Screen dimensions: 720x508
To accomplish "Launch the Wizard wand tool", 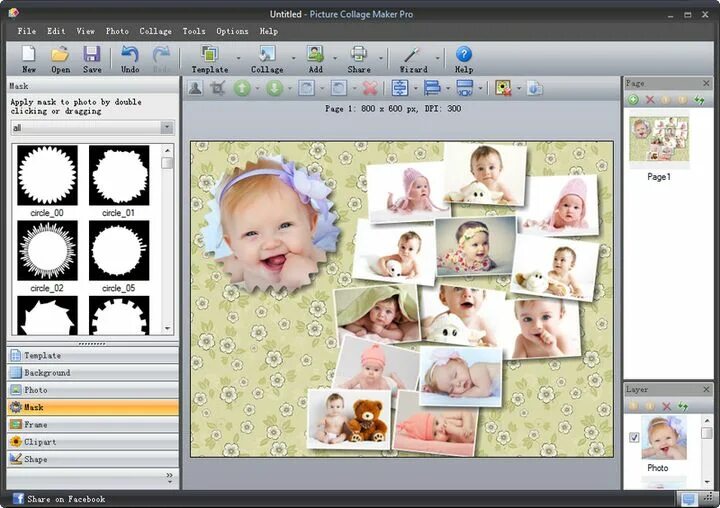I will tap(413, 59).
